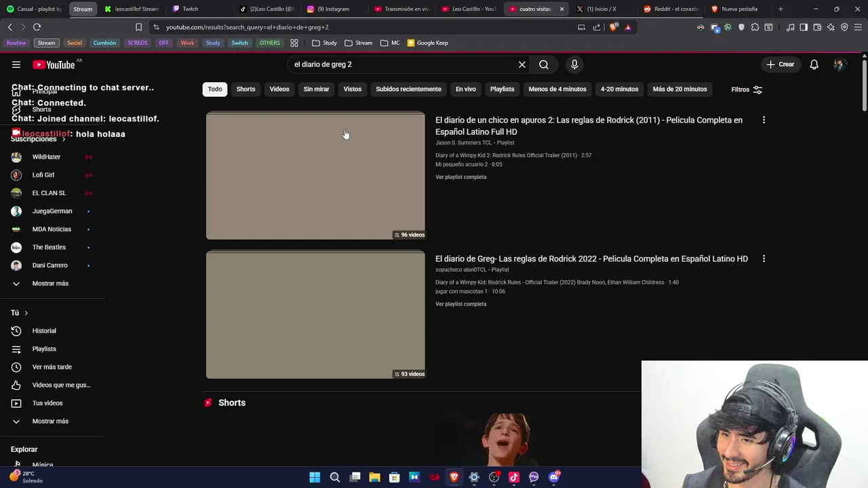Viewport: 868px width, 488px height.
Task: Open the Stream bookmarks folder
Action: pos(358,43)
